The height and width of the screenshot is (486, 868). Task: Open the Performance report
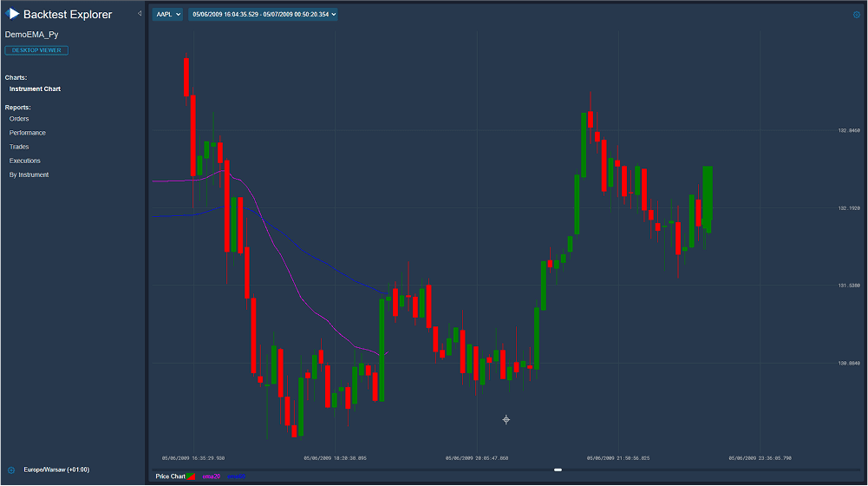(28, 133)
